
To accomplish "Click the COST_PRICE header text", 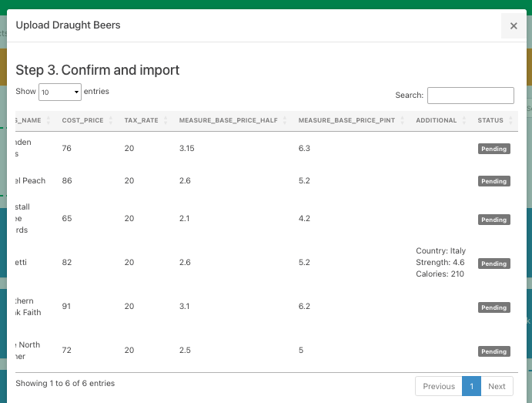I will click(x=83, y=121).
